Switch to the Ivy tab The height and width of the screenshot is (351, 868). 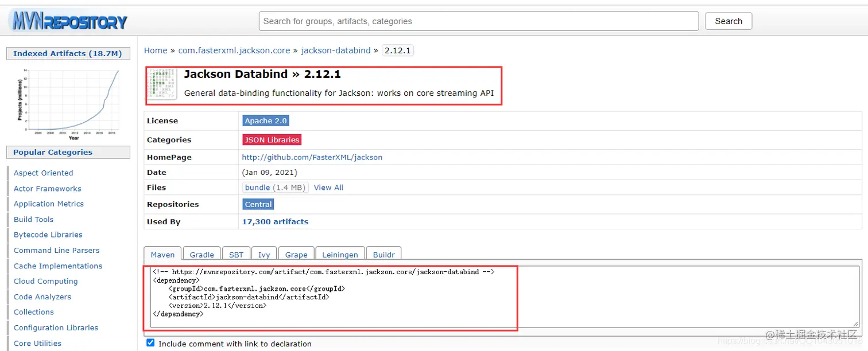point(264,255)
